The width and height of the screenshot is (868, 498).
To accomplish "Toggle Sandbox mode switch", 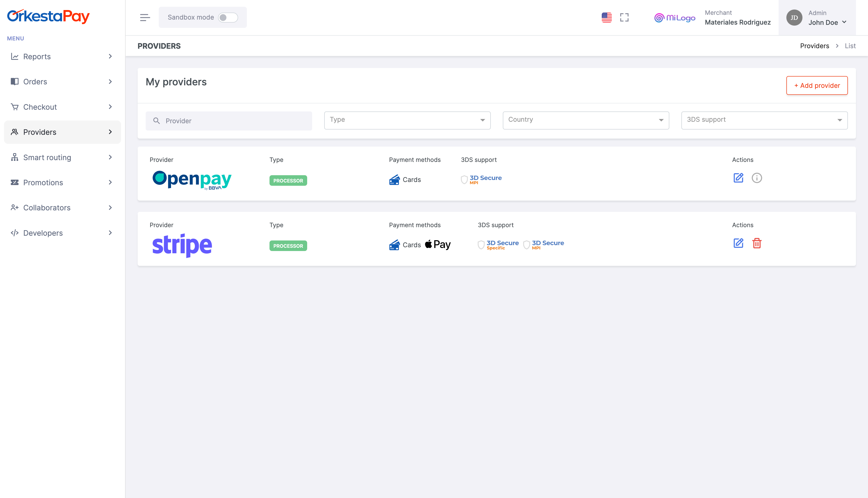I will pyautogui.click(x=228, y=17).
